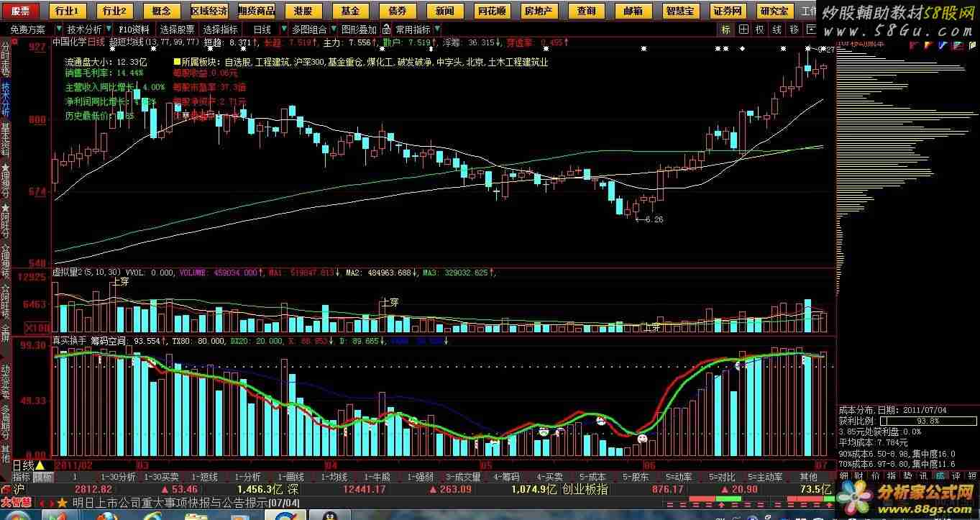This screenshot has width=980, height=520.
Task: Click the 大智慧 logo in status bar
Action: [x=15, y=501]
